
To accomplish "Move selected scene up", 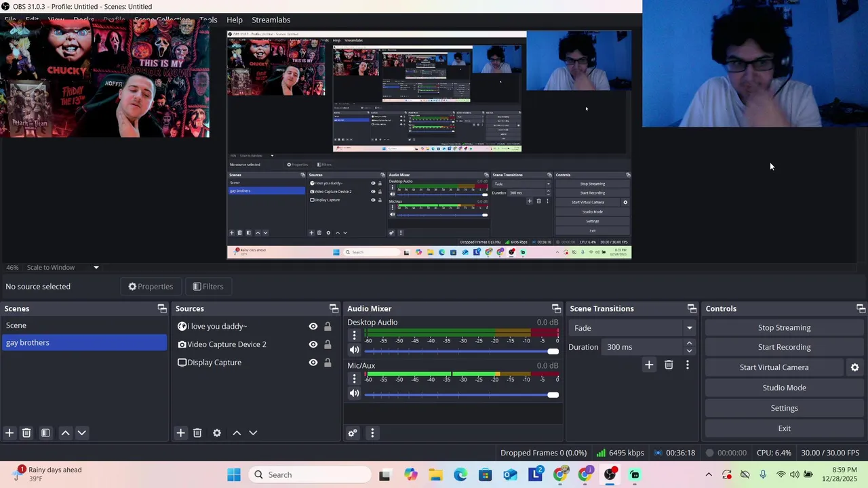I will tap(65, 433).
